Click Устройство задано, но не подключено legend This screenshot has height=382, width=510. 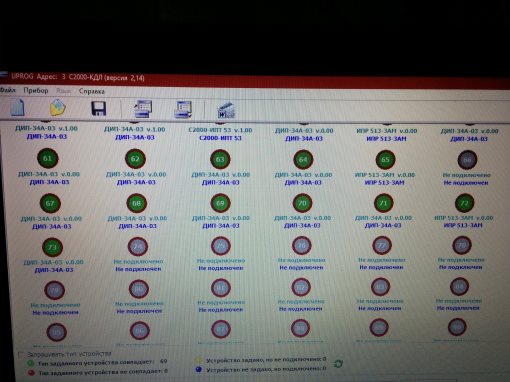tap(266, 360)
